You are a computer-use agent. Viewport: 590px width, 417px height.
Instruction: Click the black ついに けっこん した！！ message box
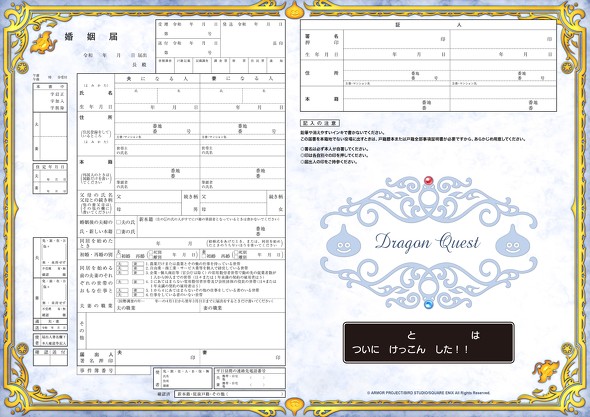point(429,342)
